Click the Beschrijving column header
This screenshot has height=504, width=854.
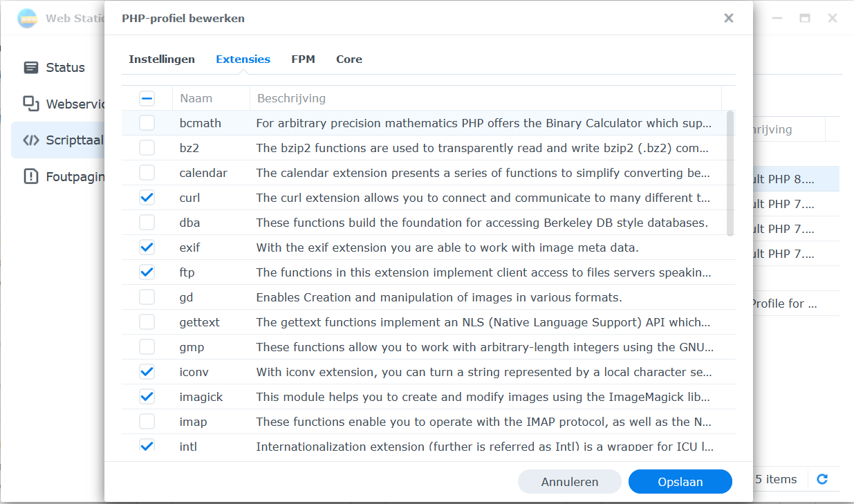coord(291,98)
